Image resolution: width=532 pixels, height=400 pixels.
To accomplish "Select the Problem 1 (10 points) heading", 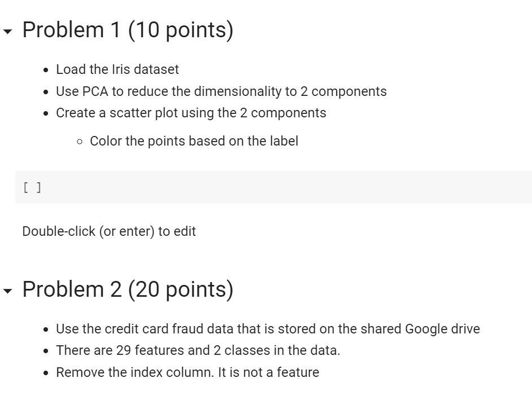I will pos(127,29).
